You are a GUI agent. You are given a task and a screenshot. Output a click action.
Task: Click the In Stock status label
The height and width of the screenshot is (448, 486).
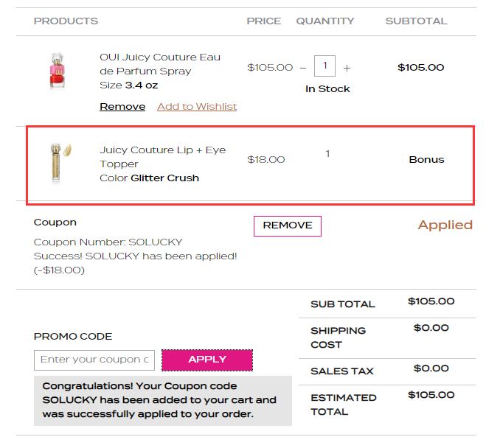[x=327, y=89]
